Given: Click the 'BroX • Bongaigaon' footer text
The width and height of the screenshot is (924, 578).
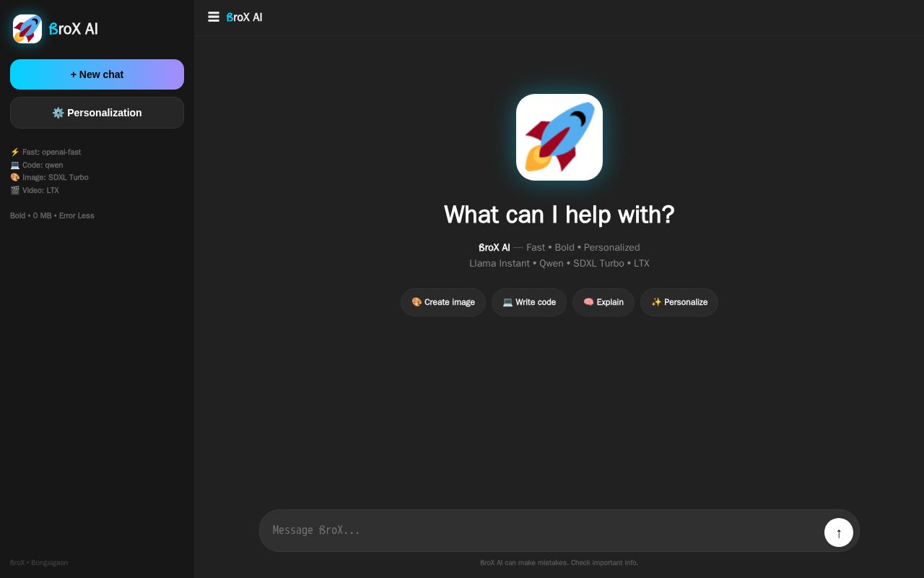Looking at the screenshot, I should pyautogui.click(x=39, y=562).
